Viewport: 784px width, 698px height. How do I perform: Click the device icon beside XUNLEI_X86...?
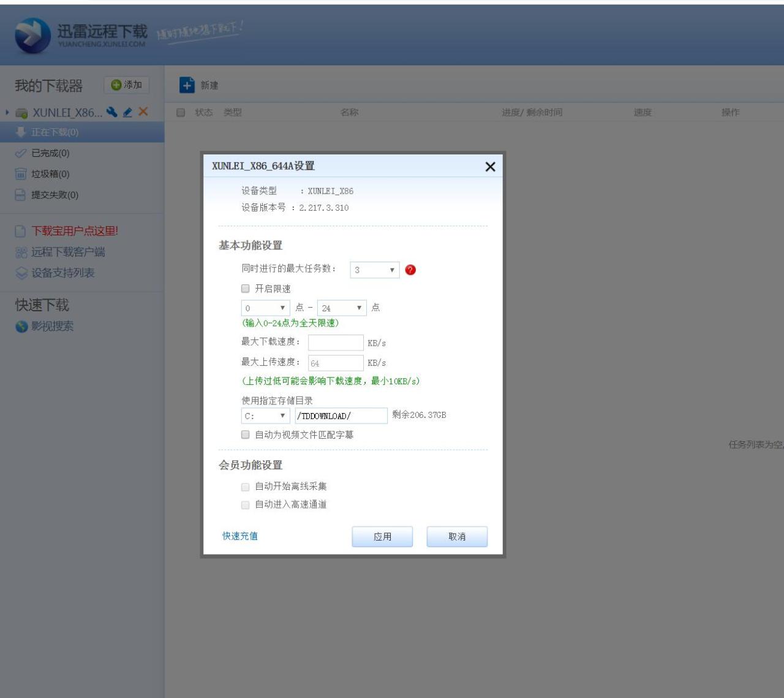click(x=21, y=113)
